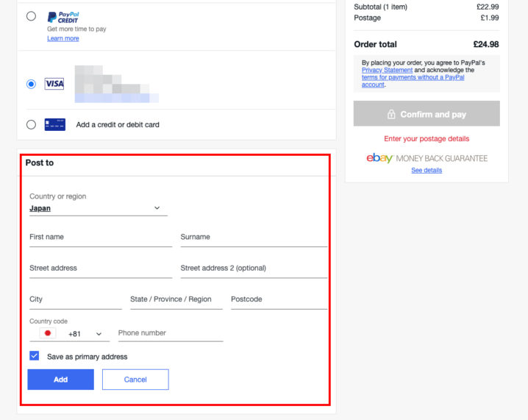Viewport: 528px width, 420px height.
Task: Choose Add a credit or debit card
Action: coord(31,124)
